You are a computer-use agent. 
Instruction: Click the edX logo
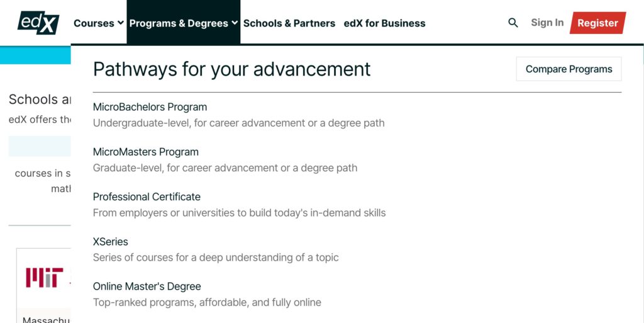[x=38, y=23]
